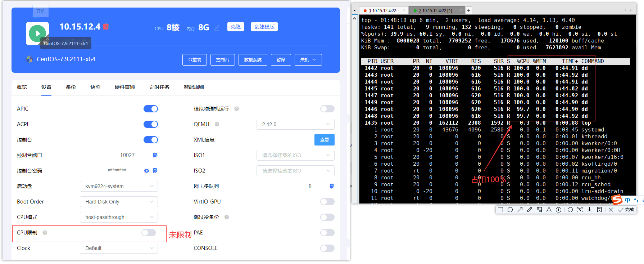Enable the CPU限制 switch
The height and width of the screenshot is (264, 644).
(149, 233)
